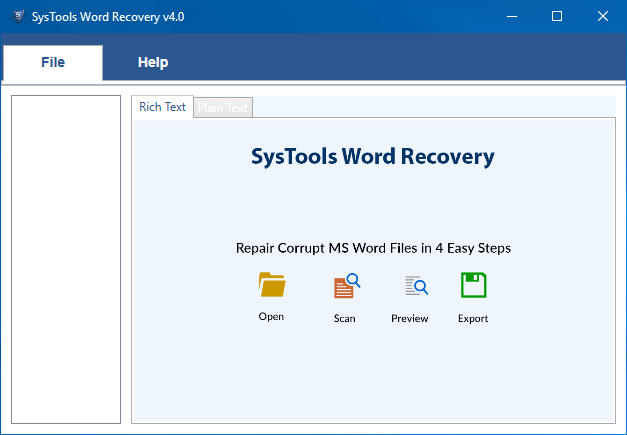The image size is (627, 435).
Task: Click the "Scan" text label
Action: [x=345, y=318]
